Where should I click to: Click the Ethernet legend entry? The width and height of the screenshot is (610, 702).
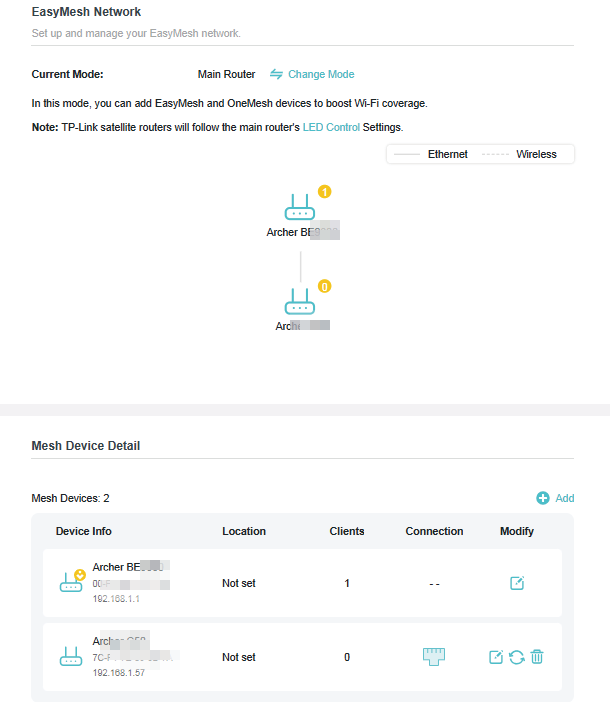[x=431, y=154]
